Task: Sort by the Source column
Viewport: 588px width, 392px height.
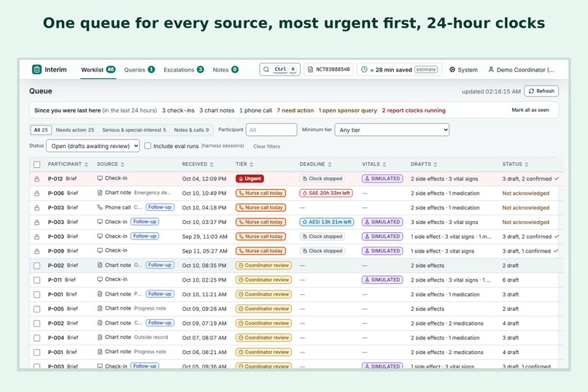Action: point(111,164)
